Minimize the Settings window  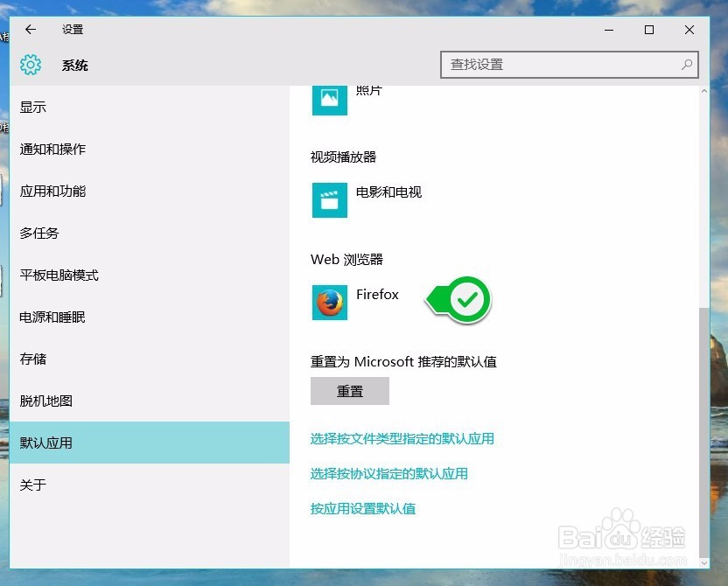609,30
